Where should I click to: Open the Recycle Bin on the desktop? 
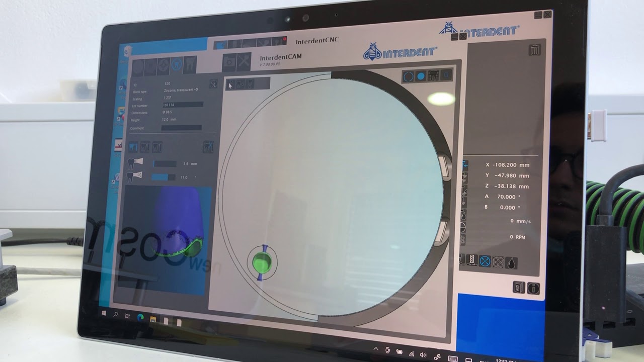pyautogui.click(x=128, y=51)
